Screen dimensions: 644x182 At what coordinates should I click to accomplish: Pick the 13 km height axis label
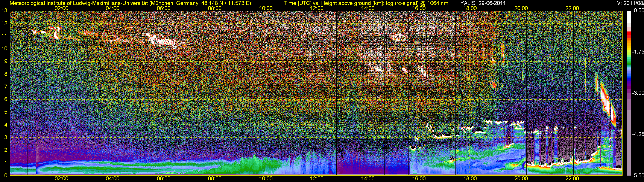point(5,11)
